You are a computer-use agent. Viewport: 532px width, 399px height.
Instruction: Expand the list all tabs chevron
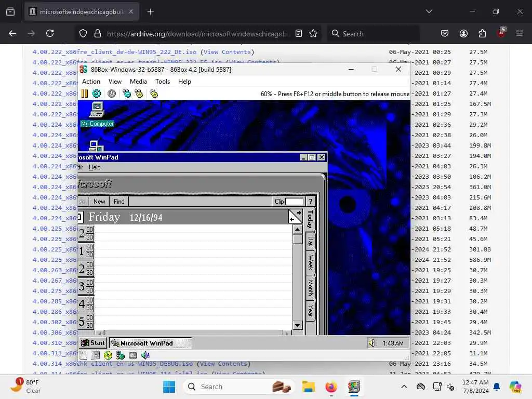(x=429, y=11)
